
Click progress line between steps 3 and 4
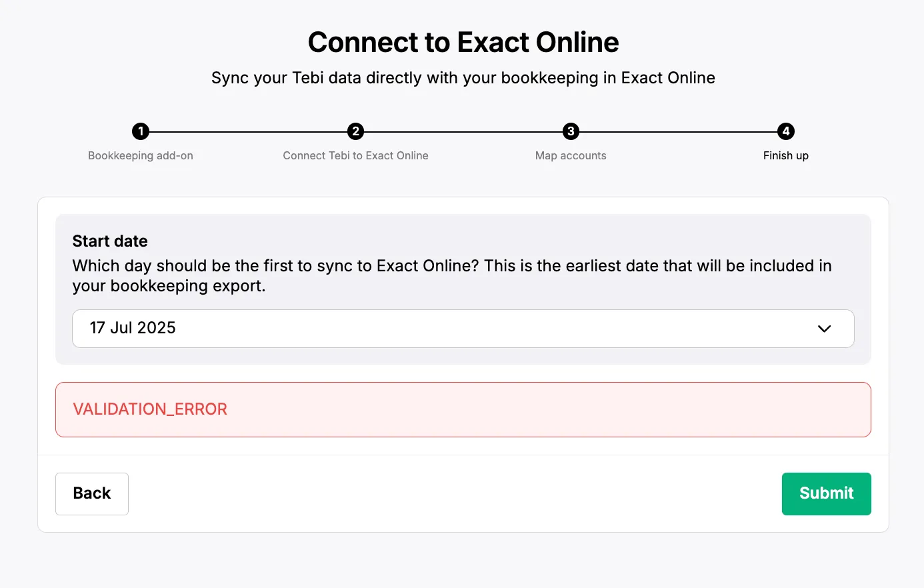pos(678,132)
